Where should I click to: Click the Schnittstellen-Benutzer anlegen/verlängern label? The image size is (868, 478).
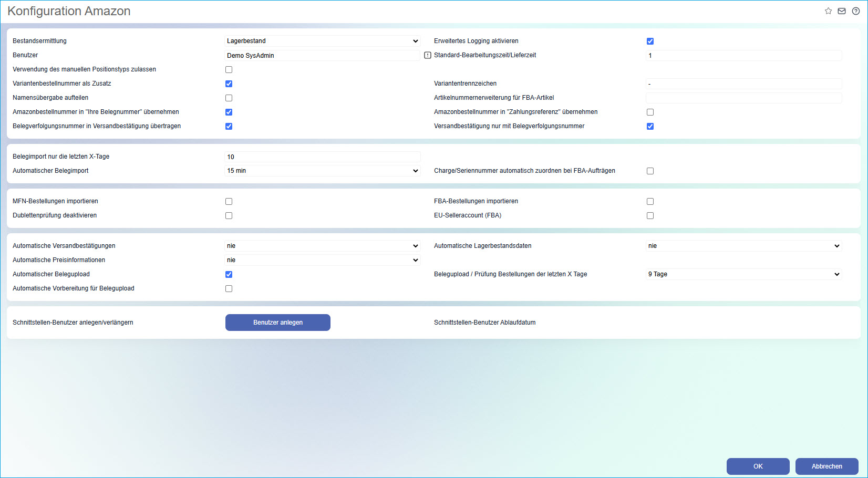[x=73, y=323]
